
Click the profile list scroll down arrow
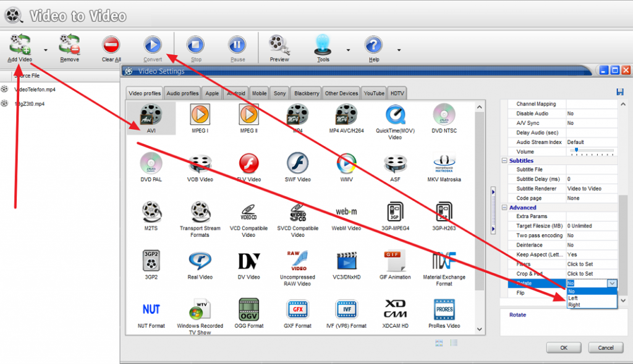(x=479, y=329)
